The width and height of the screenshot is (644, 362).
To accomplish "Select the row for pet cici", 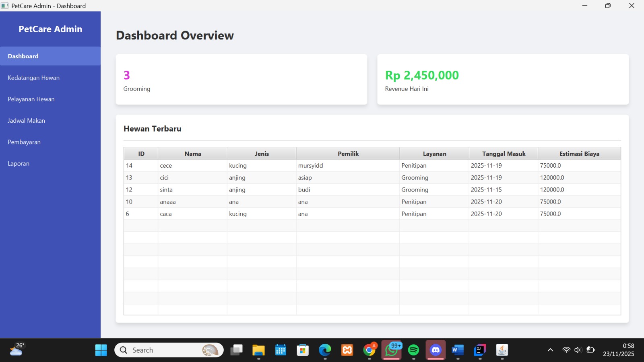I will (372, 178).
